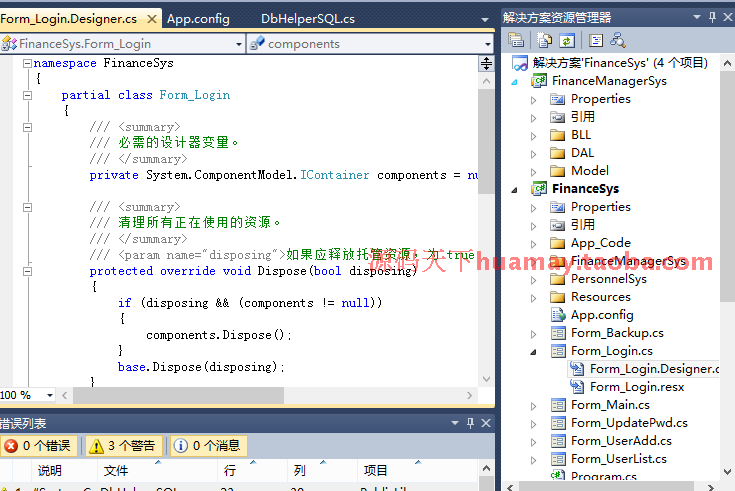Open the 100 % zoom dropdown

50,395
